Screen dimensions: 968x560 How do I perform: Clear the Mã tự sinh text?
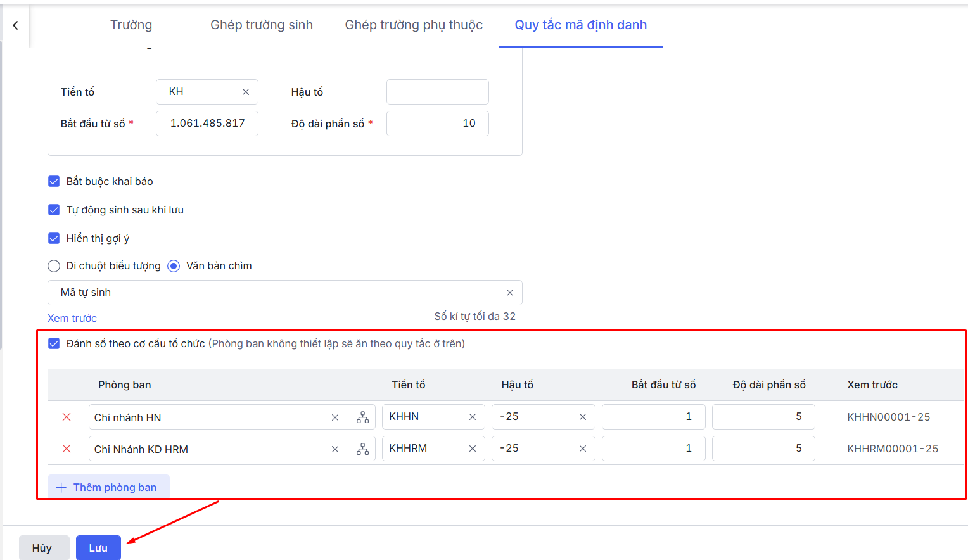tap(509, 293)
